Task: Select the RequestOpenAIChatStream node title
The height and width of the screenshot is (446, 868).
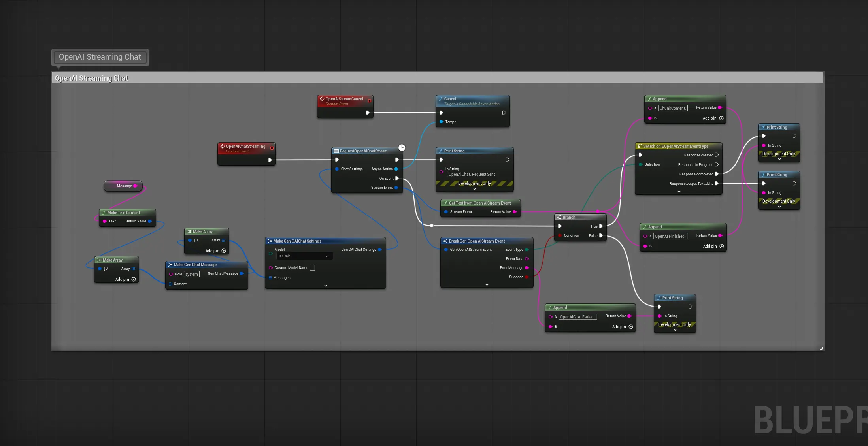Action: (x=363, y=151)
